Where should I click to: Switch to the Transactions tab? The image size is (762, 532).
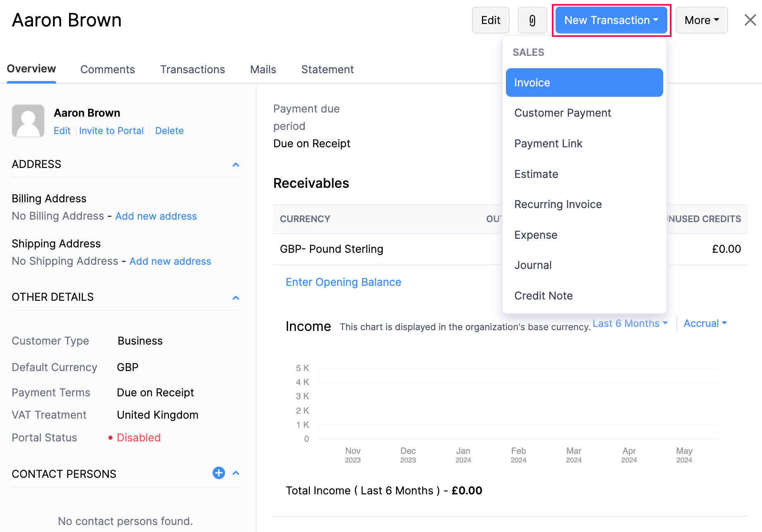(x=192, y=69)
